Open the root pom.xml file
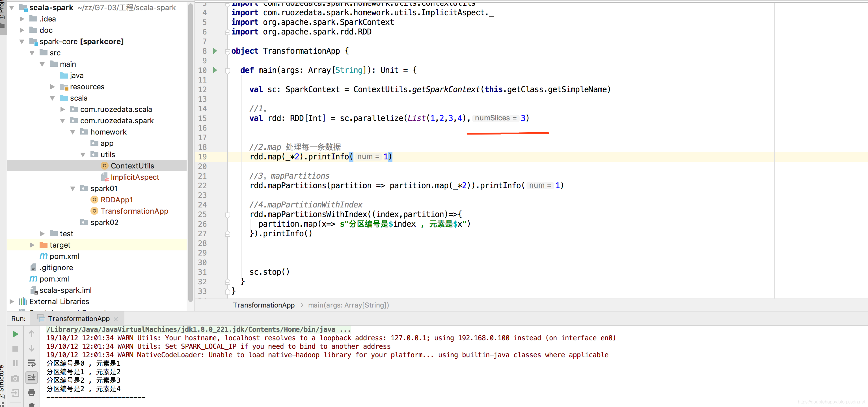 pos(54,279)
